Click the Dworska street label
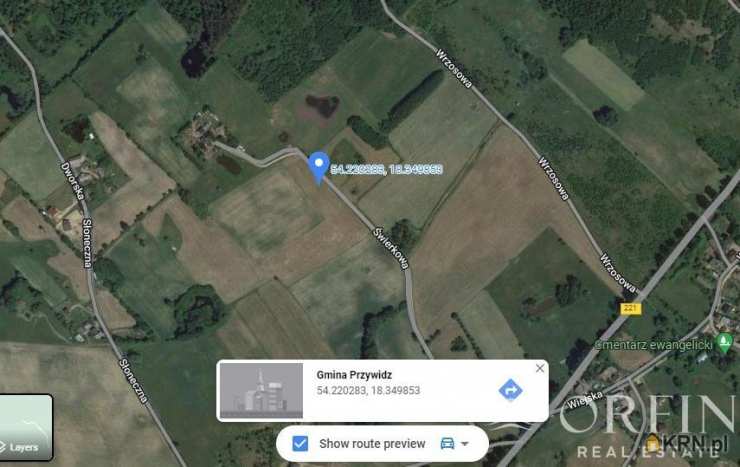Viewport: 740px width, 467px height. coord(72,182)
